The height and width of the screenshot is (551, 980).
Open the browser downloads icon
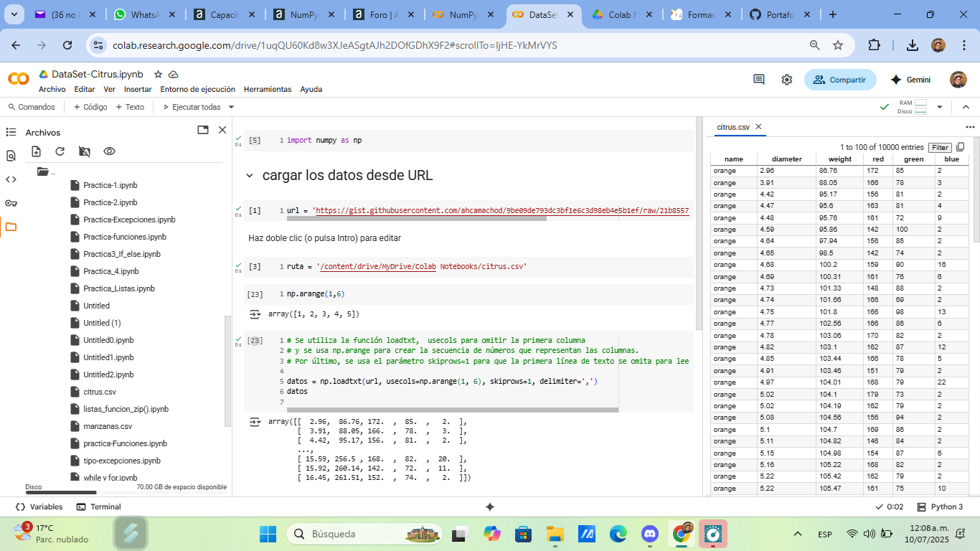[x=913, y=45]
